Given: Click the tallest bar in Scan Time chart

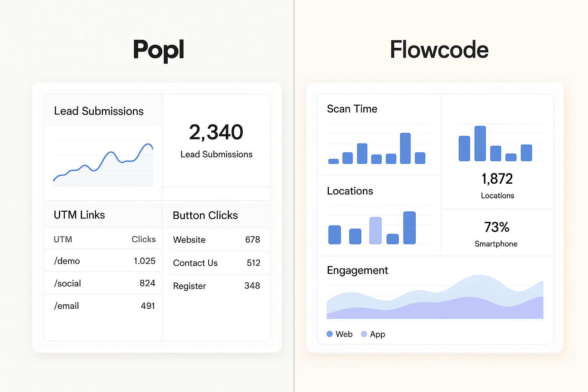Looking at the screenshot, I should click(x=406, y=147).
